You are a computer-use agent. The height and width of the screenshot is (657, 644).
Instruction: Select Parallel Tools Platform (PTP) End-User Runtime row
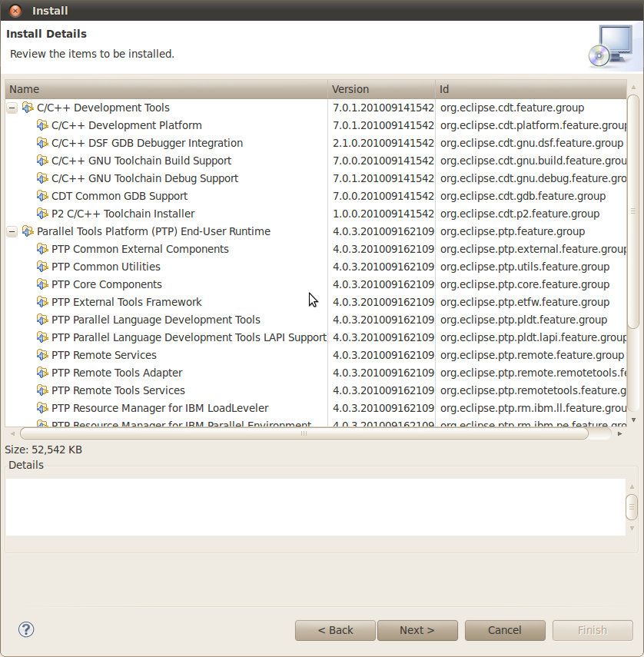click(316, 231)
